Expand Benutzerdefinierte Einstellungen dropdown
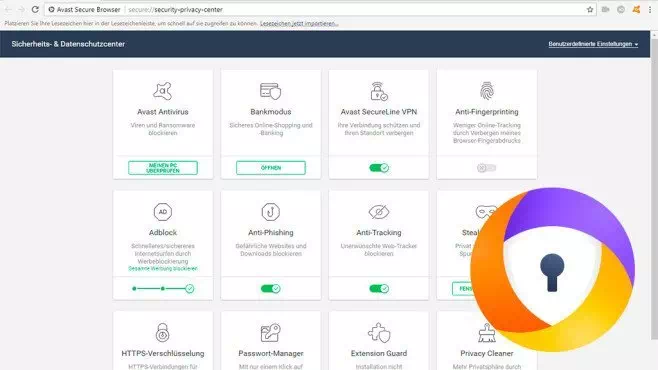Viewport: 658px width, 370px height. pos(593,44)
